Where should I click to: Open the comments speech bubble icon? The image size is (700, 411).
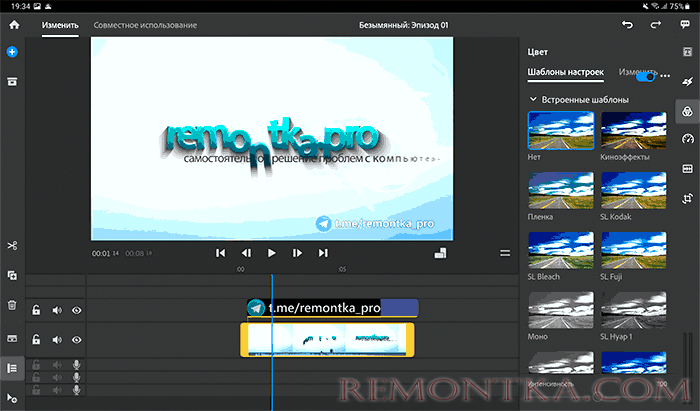pyautogui.click(x=685, y=25)
